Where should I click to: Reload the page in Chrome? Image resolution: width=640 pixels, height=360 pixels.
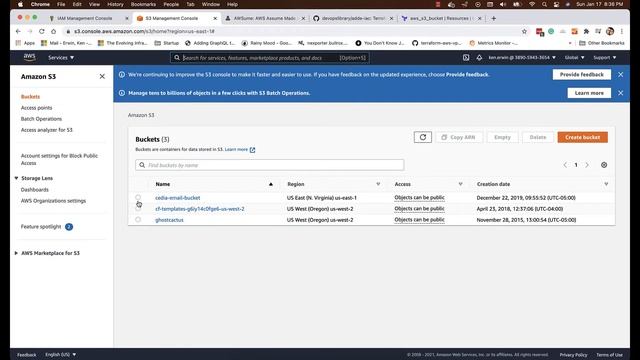[x=42, y=31]
